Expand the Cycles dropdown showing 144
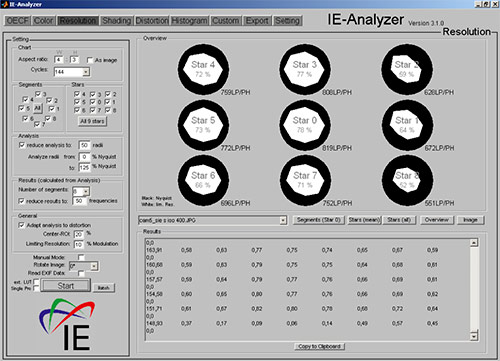 click(x=86, y=72)
